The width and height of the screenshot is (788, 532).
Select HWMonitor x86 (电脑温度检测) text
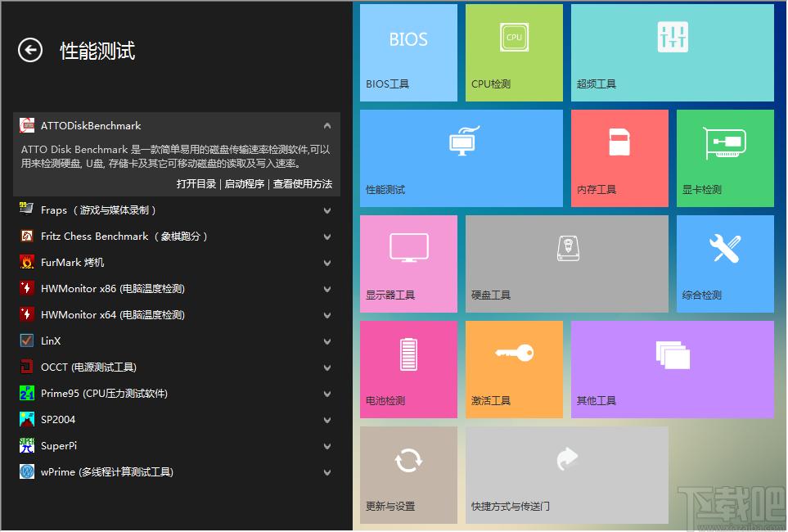click(x=113, y=289)
